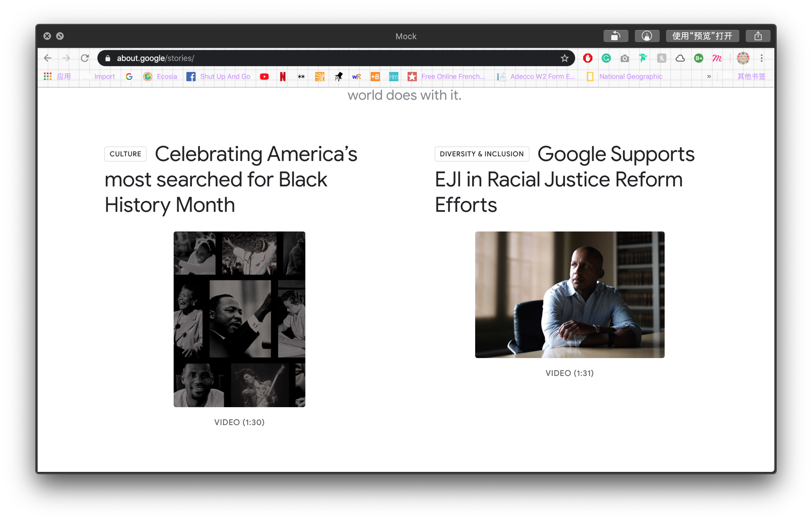
Task: Open the Black History Month video thumbnail
Action: click(239, 319)
